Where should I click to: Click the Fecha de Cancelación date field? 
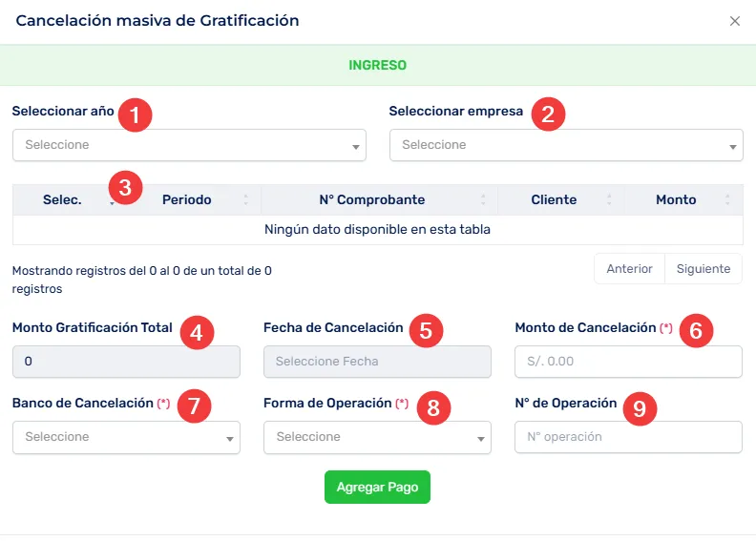click(x=377, y=362)
